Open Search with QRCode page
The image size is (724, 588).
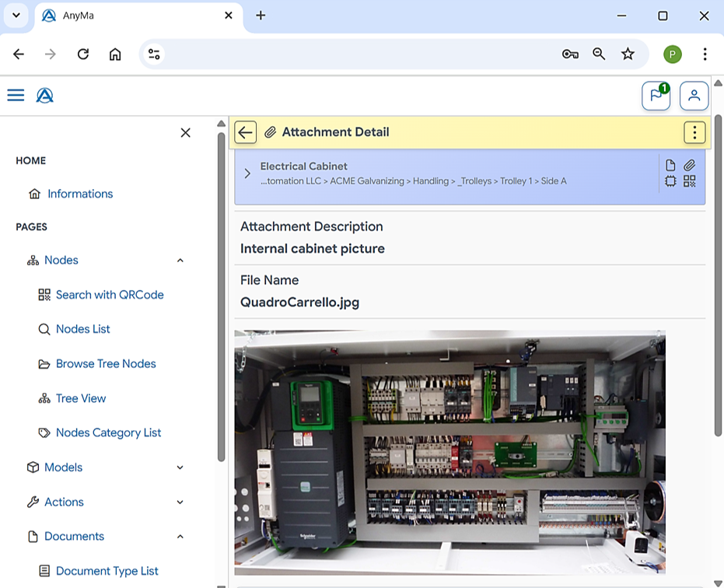(110, 295)
